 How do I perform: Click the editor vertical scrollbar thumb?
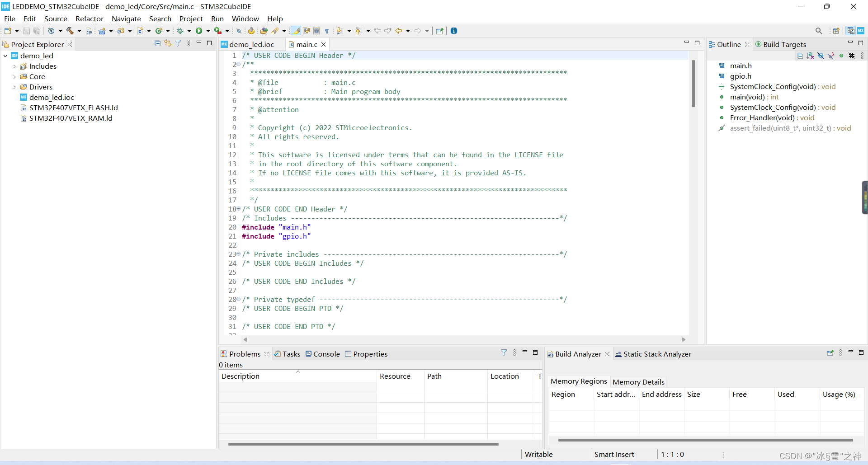pos(693,84)
